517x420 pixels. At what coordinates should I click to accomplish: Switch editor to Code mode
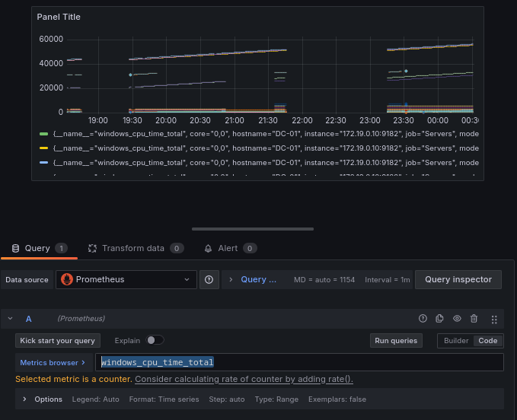(x=487, y=341)
